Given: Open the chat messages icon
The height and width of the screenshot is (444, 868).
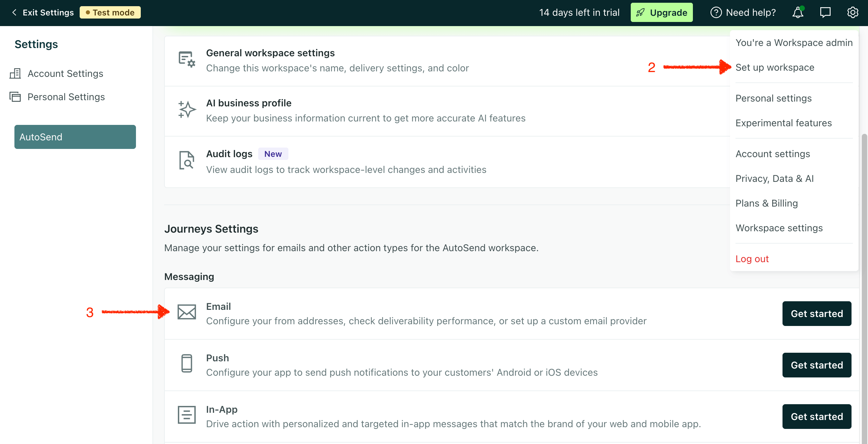Looking at the screenshot, I should pyautogui.click(x=825, y=13).
